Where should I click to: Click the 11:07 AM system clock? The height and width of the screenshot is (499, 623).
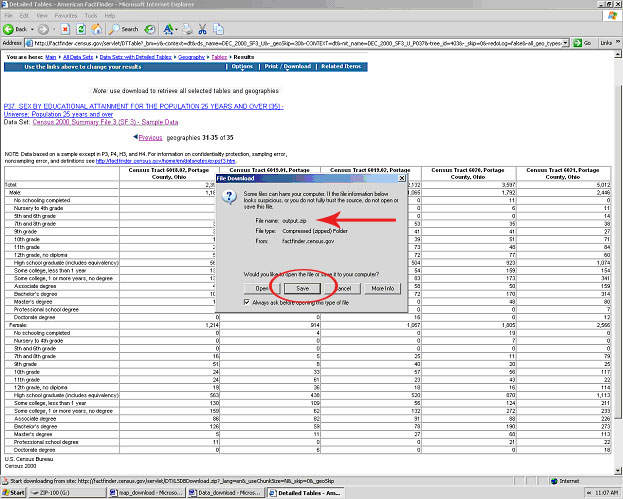[607, 493]
